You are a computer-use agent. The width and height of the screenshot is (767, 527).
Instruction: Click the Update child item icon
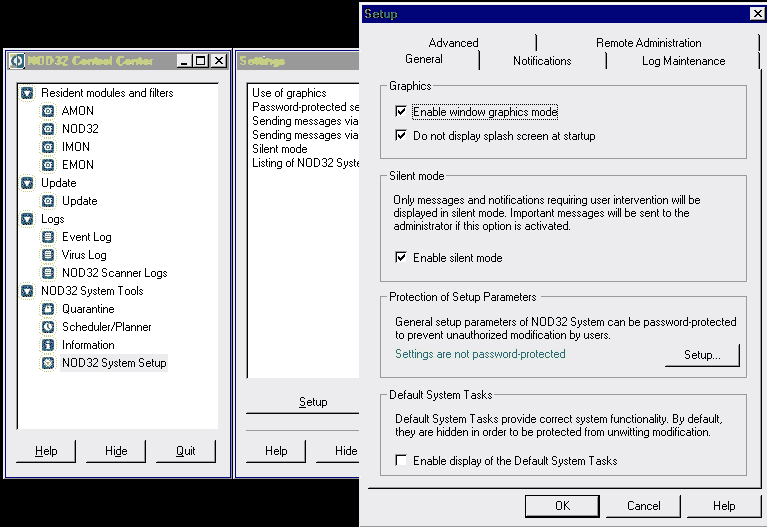pos(48,201)
